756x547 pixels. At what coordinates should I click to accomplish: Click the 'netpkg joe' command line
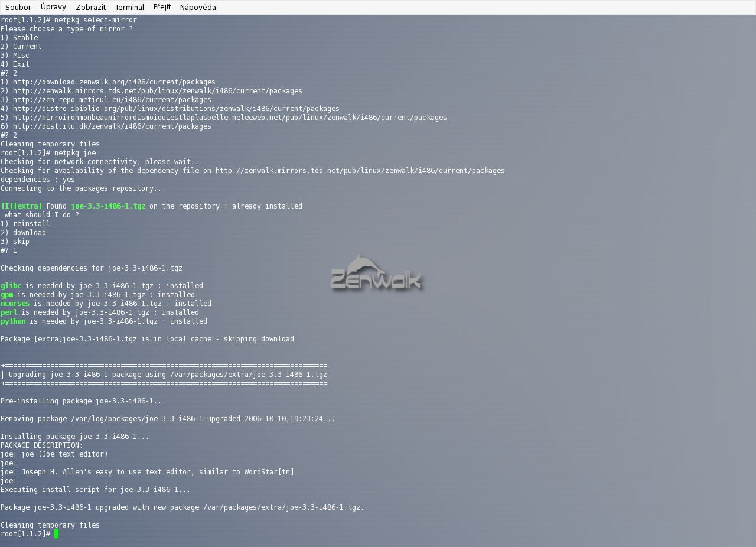coord(48,153)
